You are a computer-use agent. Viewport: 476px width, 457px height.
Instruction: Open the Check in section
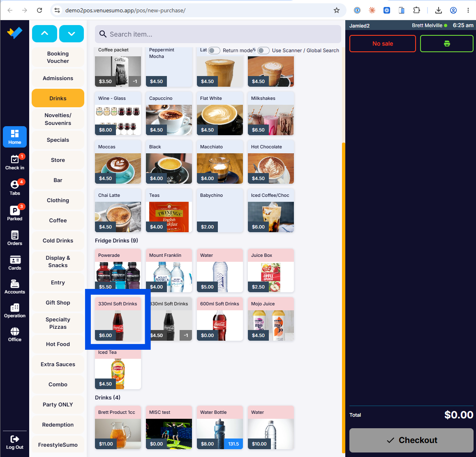coord(14,162)
